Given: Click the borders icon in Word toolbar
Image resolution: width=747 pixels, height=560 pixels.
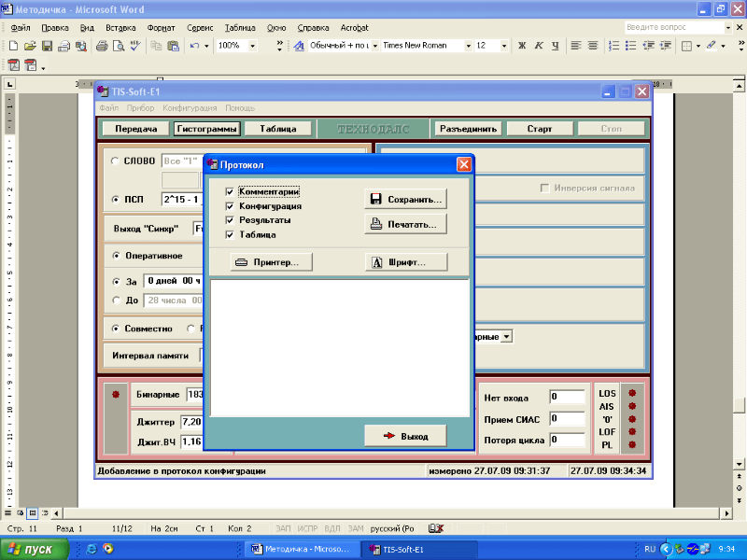Looking at the screenshot, I should tap(686, 46).
